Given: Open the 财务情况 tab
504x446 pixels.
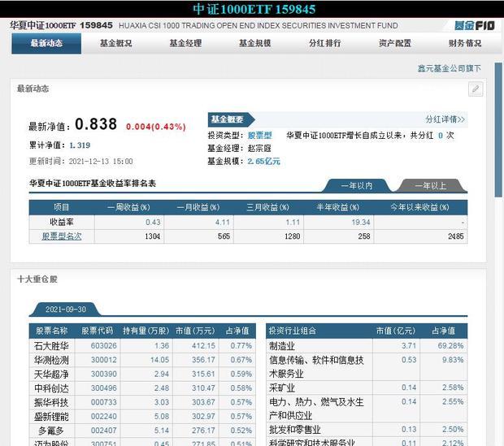Looking at the screenshot, I should pyautogui.click(x=465, y=43).
